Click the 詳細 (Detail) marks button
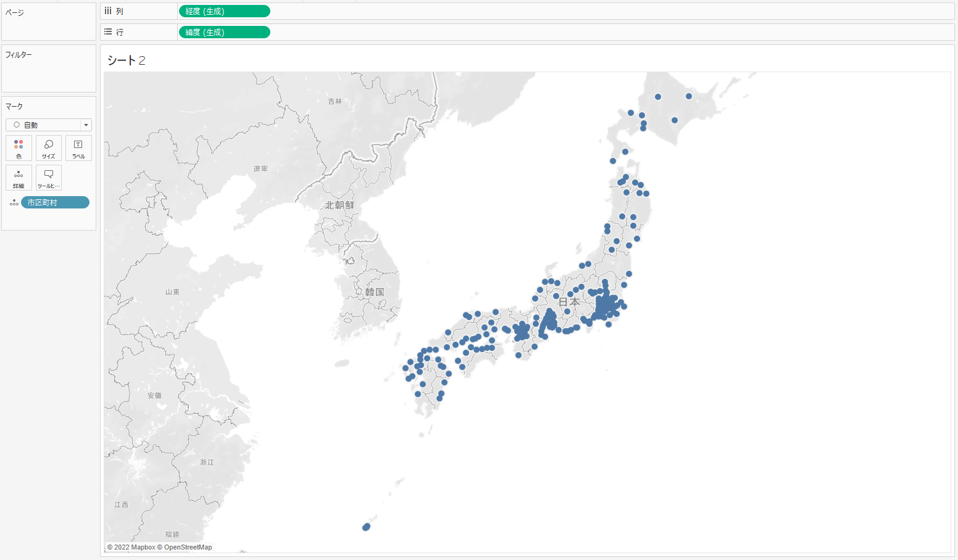Image resolution: width=958 pixels, height=560 pixels. (x=19, y=178)
